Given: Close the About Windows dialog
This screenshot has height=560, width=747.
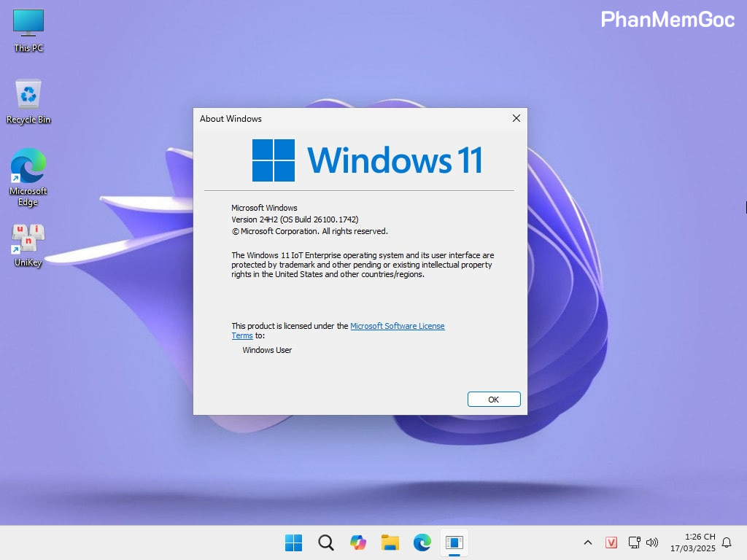Looking at the screenshot, I should point(516,117).
